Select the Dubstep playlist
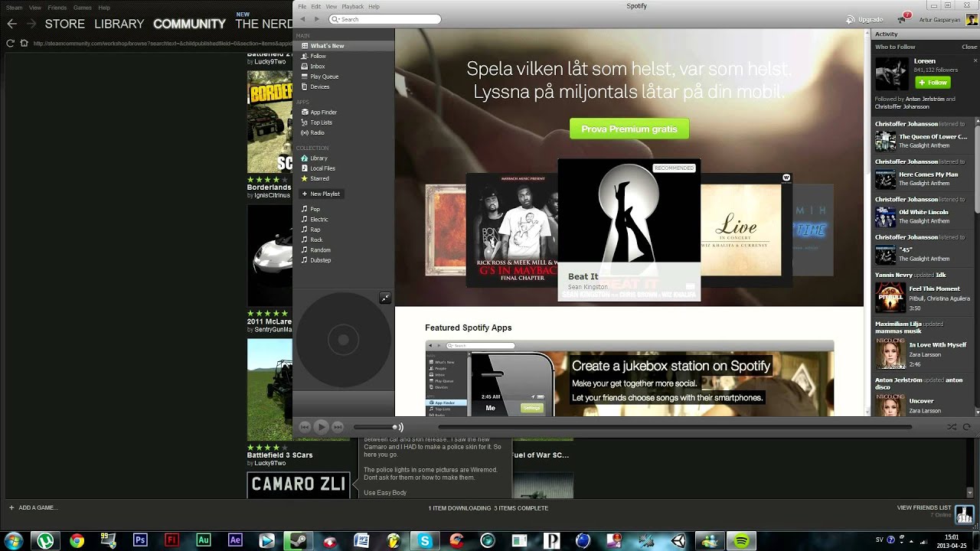The image size is (980, 551). coord(343,260)
